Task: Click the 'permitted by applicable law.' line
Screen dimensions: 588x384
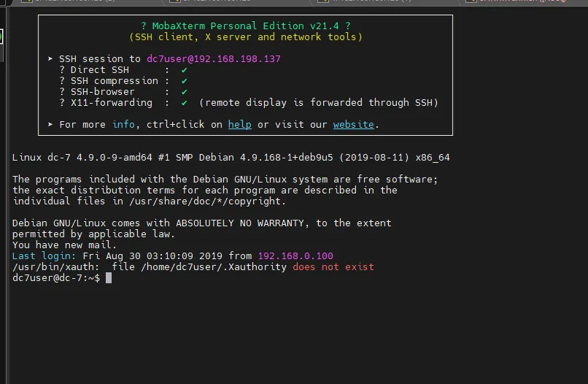Action: 94,234
